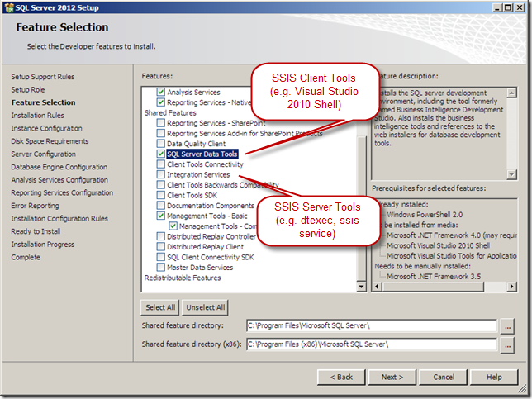This screenshot has height=399, width=532.
Task: Check the Master Data Services checkbox
Action: coord(161,268)
